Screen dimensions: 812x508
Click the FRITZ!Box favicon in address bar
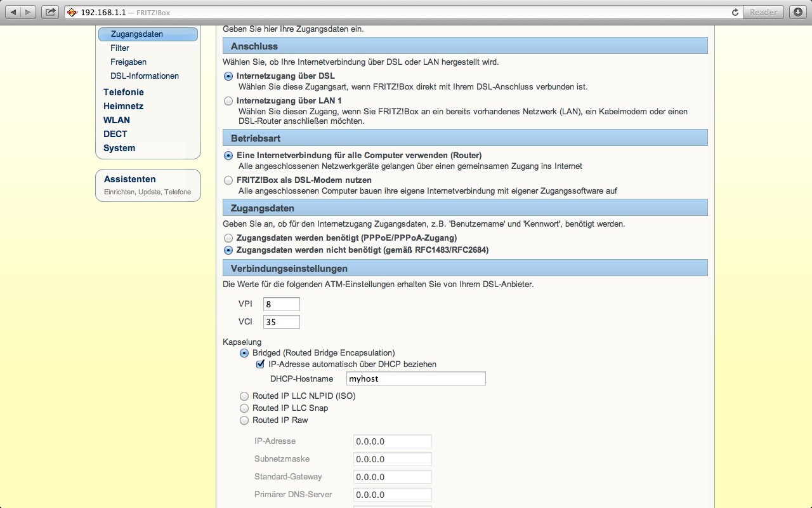click(x=72, y=12)
